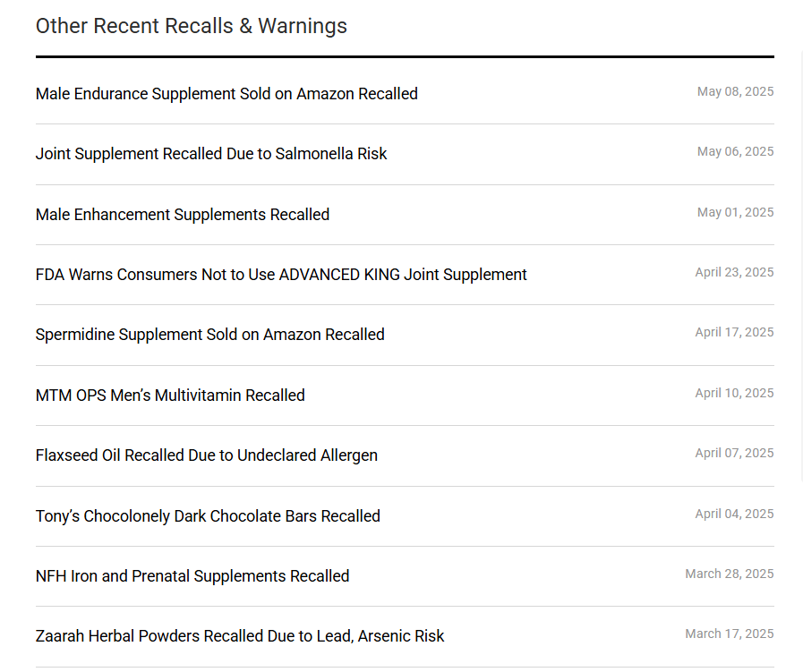Click the April 10, 2025 date
This screenshot has height=672, width=803.
pos(734,393)
